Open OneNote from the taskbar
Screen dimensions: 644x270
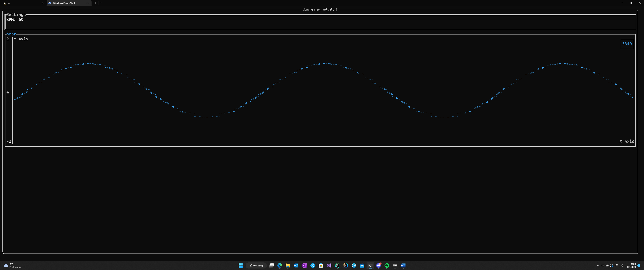(304, 265)
